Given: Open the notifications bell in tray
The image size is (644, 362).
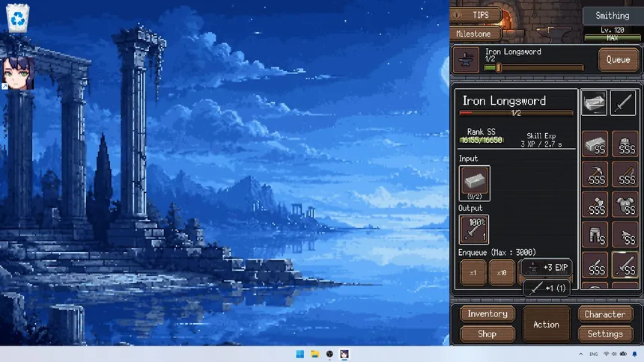Looking at the screenshot, I should [x=634, y=355].
